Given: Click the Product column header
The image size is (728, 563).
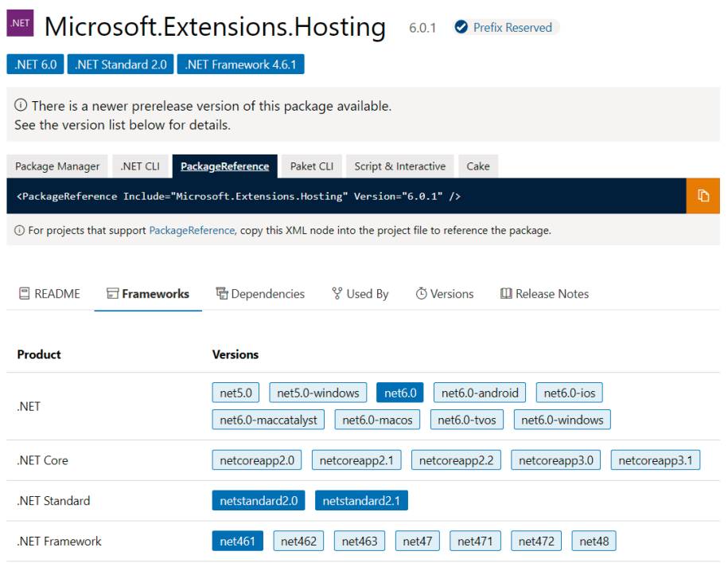Looking at the screenshot, I should click(39, 354).
